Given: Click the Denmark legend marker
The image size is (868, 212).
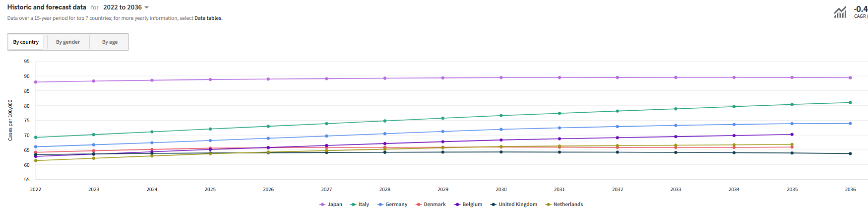Looking at the screenshot, I should tap(419, 205).
